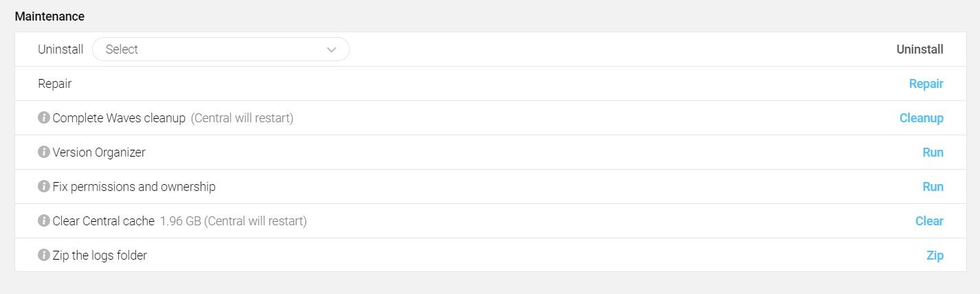This screenshot has width=980, height=294.
Task: Click info icon next to Version Organizer
Action: pyautogui.click(x=44, y=152)
